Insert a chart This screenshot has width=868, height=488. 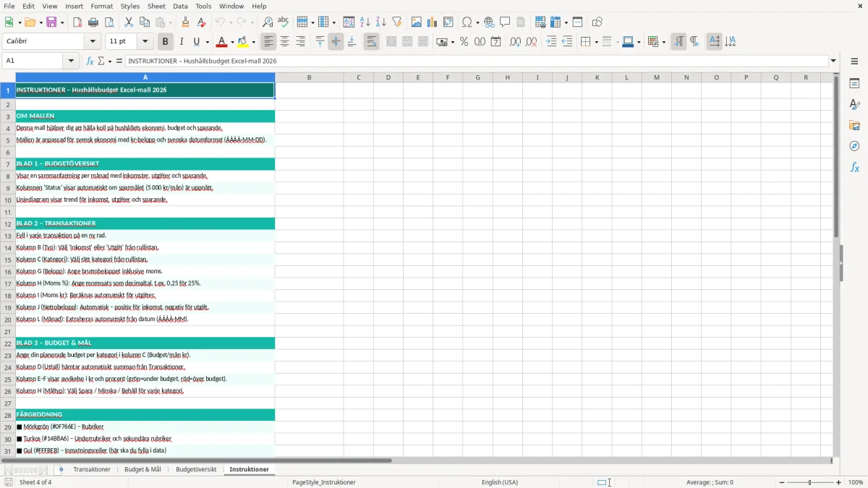(433, 22)
